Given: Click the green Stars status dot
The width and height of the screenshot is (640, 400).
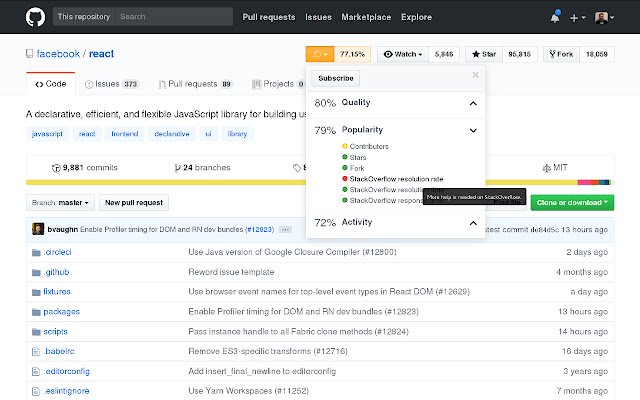Looking at the screenshot, I should click(344, 157).
